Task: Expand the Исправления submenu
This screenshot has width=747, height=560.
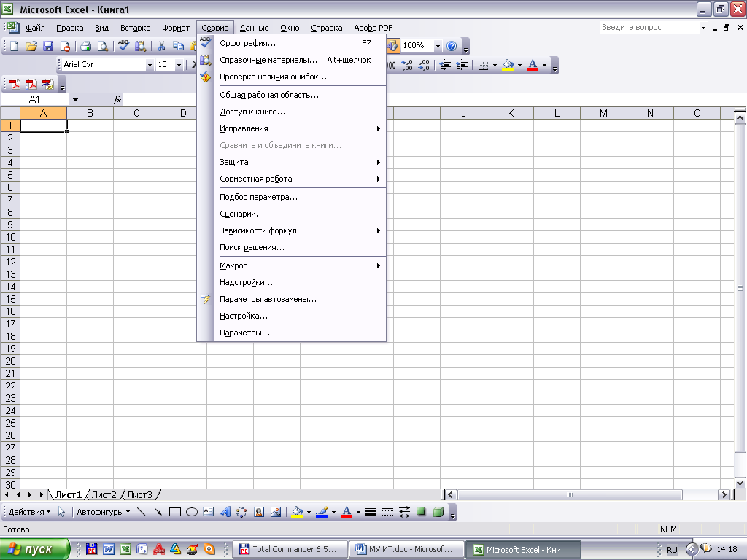Action: coord(300,128)
